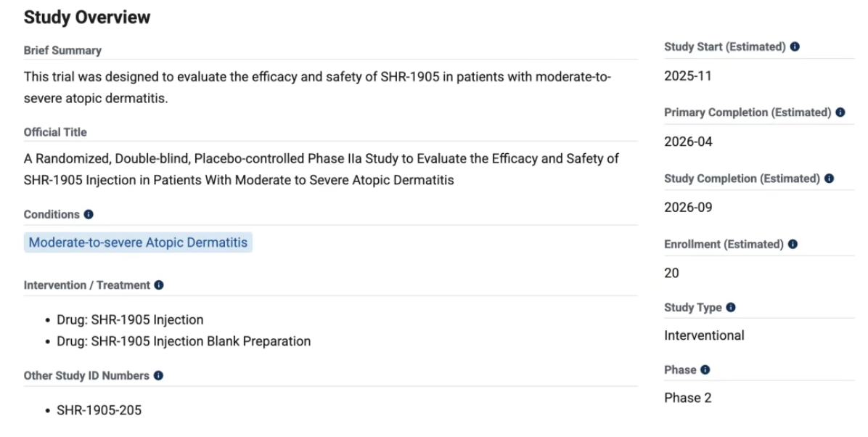This screenshot has height=437, width=868.
Task: Click the Study Overview heading
Action: point(87,17)
